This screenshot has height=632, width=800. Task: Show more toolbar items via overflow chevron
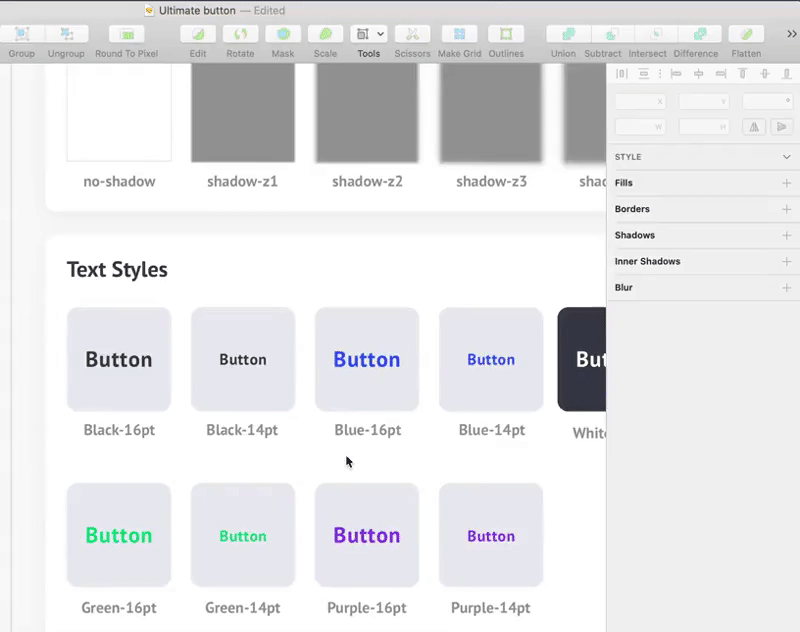(791, 34)
